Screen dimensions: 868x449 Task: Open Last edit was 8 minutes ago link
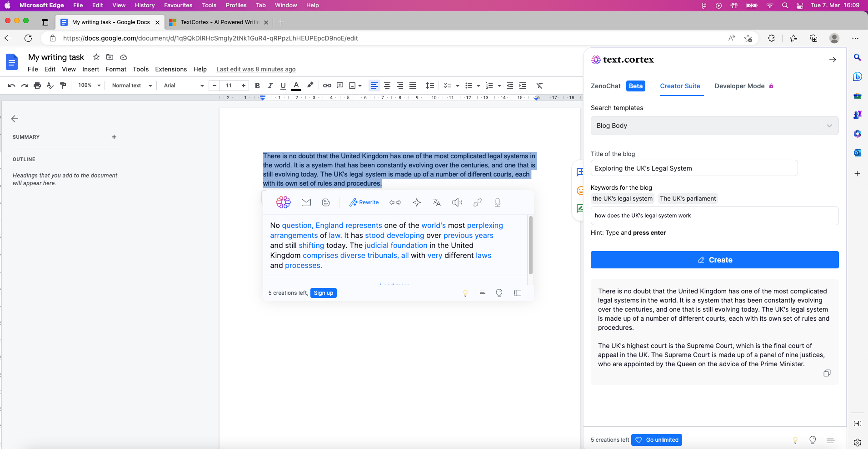point(256,69)
